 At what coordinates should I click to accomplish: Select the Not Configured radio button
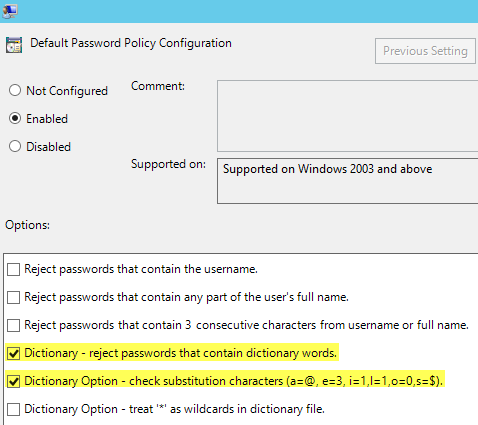[15, 90]
